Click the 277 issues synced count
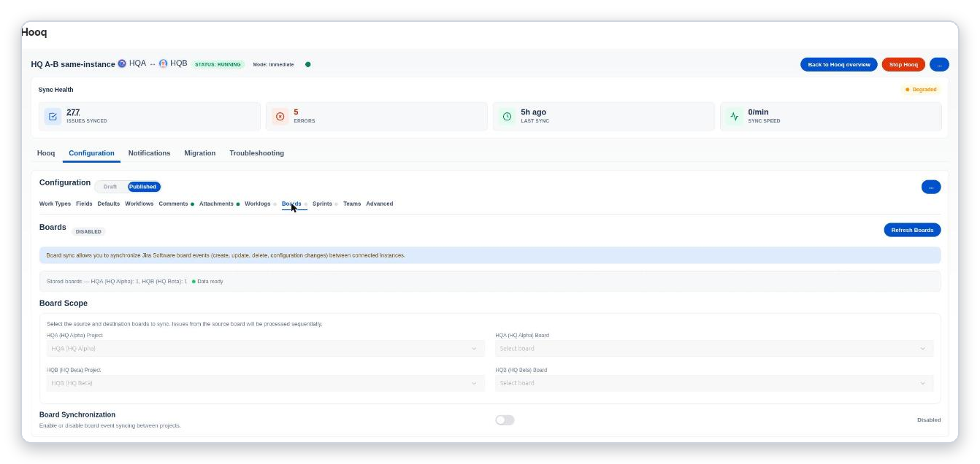980x464 pixels. pyautogui.click(x=73, y=112)
